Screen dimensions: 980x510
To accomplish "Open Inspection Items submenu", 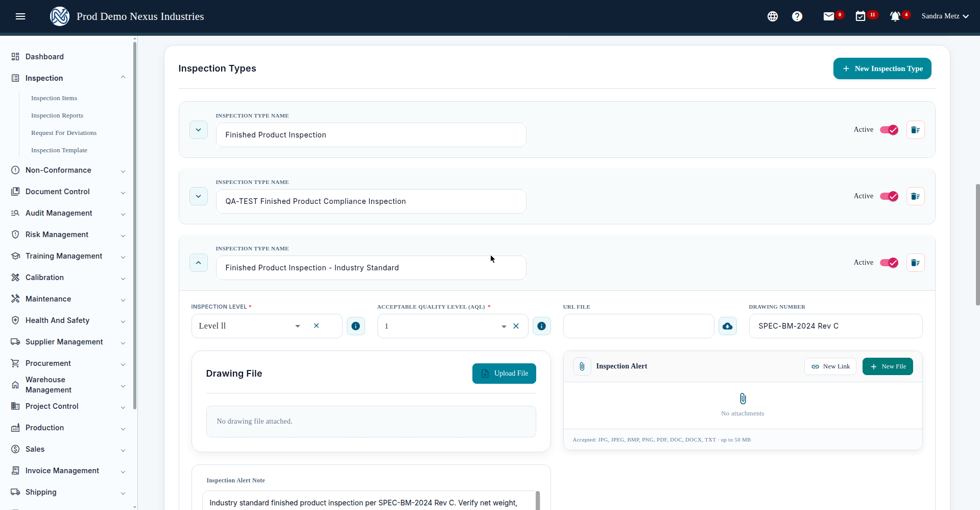I will click(54, 98).
